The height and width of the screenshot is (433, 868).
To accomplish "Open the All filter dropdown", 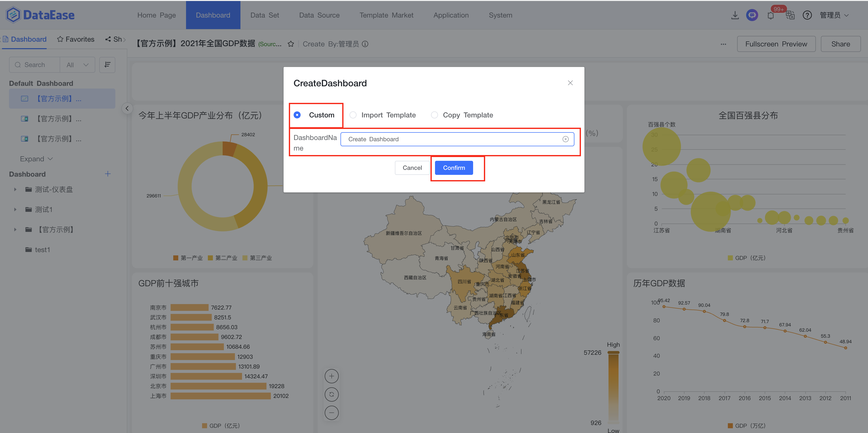I will 77,65.
